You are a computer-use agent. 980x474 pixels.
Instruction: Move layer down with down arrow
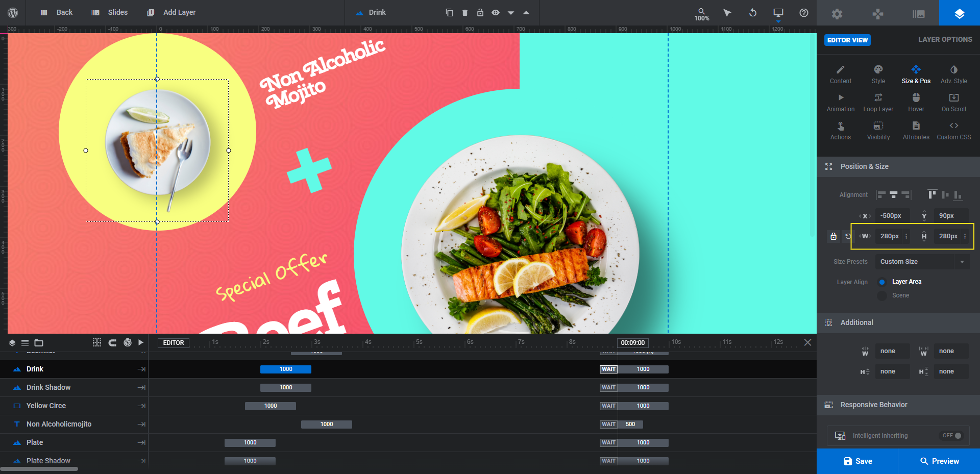[x=510, y=13]
